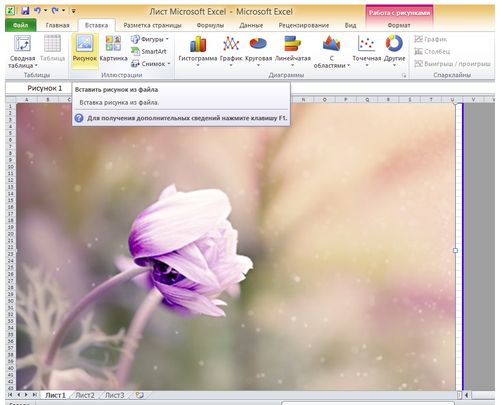Insert a График line chart

[x=231, y=51]
